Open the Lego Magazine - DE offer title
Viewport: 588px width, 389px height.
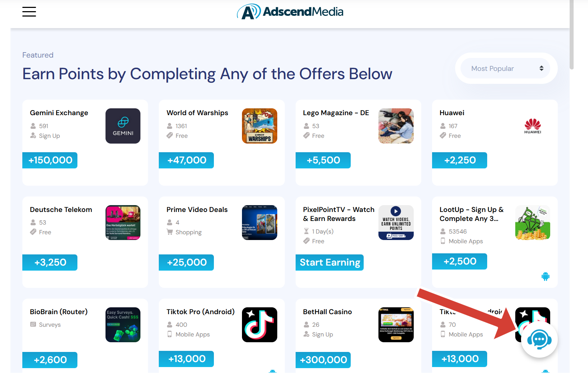336,113
